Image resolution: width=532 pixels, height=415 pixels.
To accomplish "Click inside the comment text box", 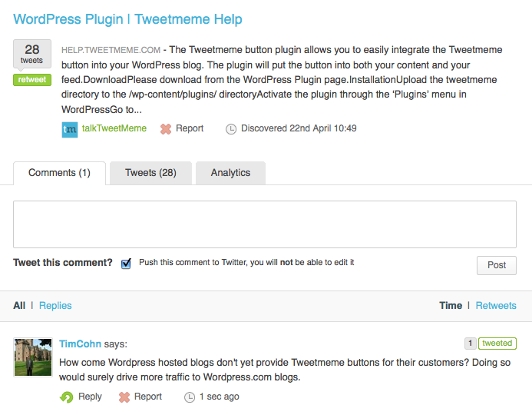I will coord(265,224).
